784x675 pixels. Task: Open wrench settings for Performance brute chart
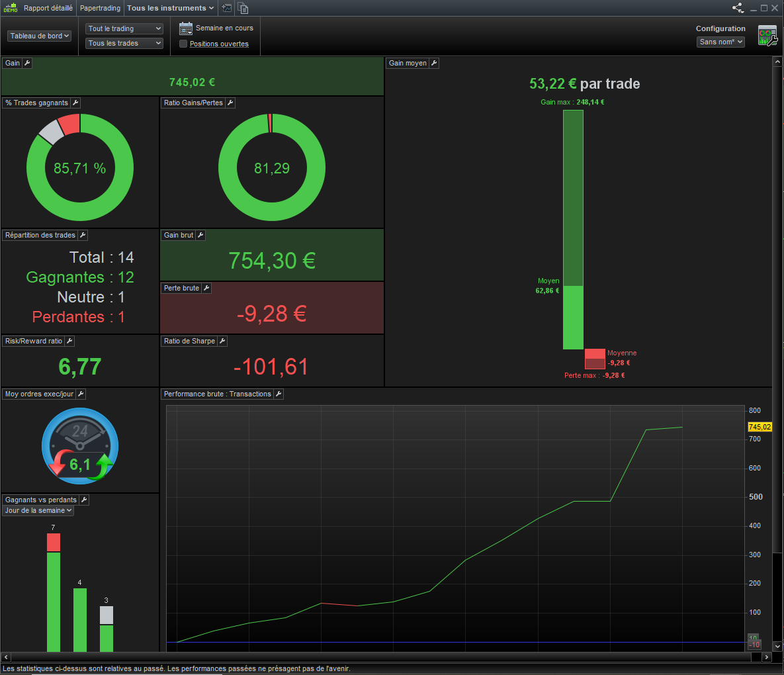click(x=279, y=394)
